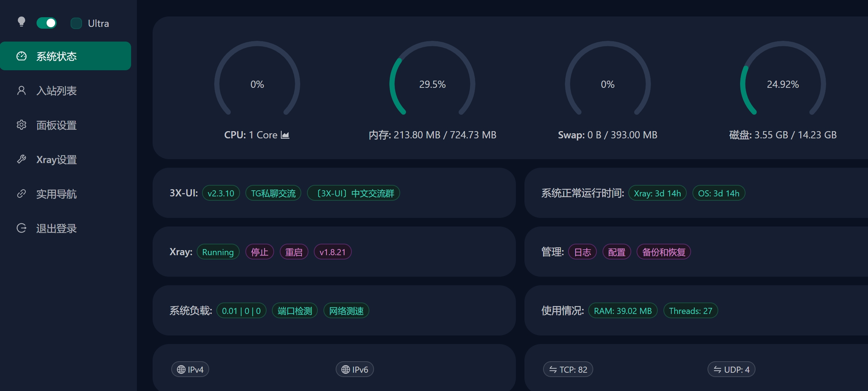Click the CPU history chart icon

click(285, 135)
